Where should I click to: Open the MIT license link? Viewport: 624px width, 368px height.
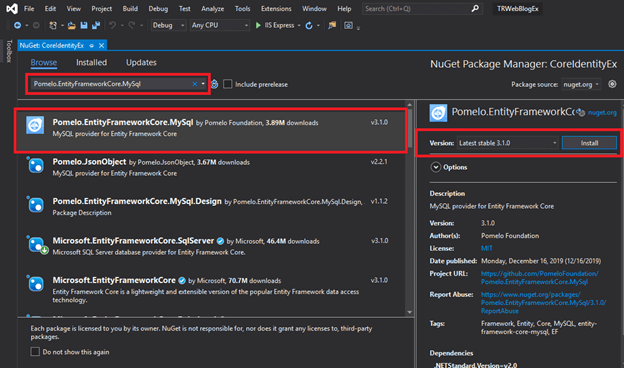486,248
